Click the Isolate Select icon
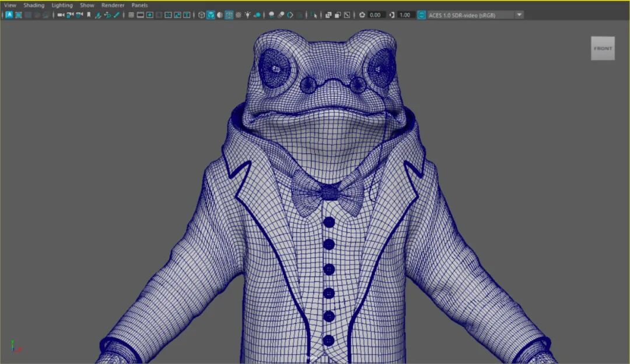 coord(314,15)
